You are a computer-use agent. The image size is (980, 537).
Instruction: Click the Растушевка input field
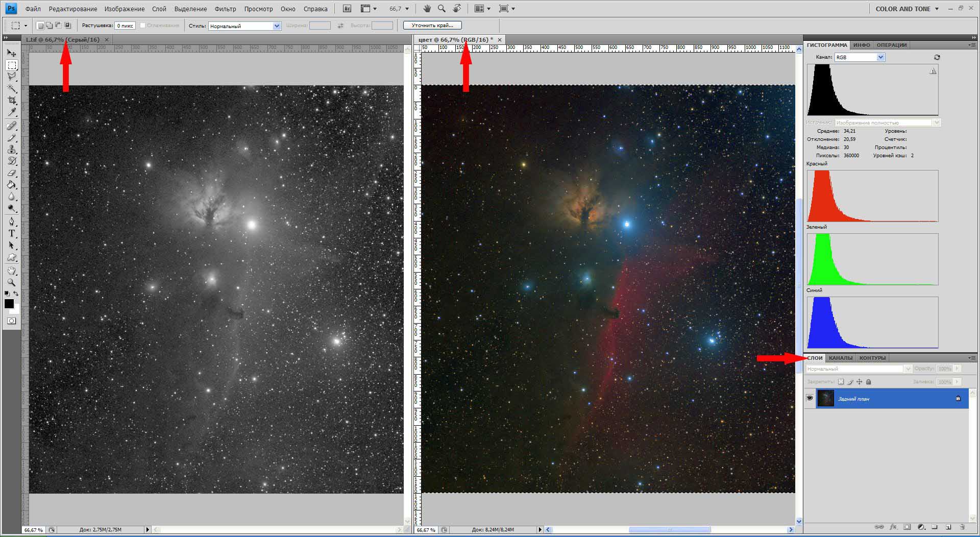[x=125, y=26]
